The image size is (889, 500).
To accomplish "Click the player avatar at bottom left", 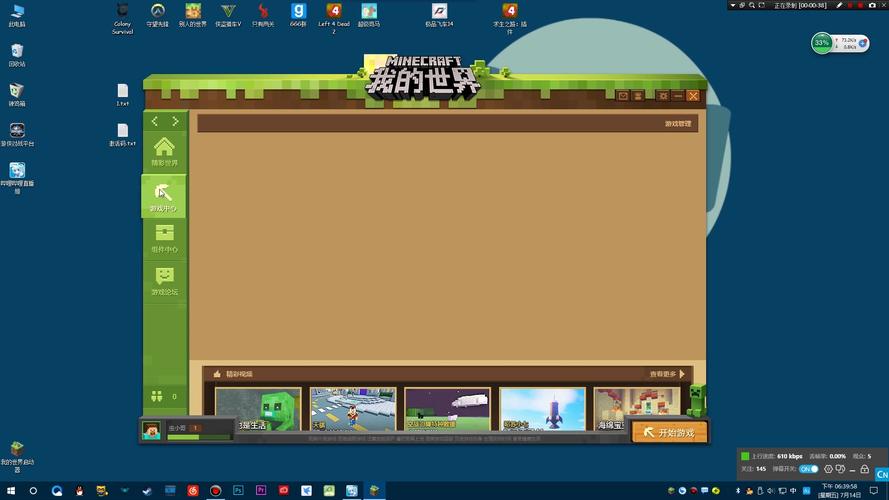I will [x=152, y=430].
